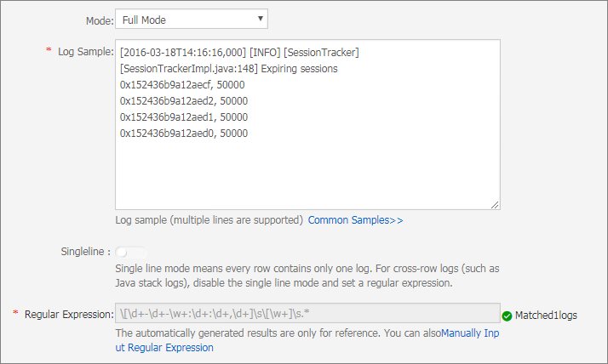Click the SessionTrackerImpl.java:148 log line

(229, 69)
